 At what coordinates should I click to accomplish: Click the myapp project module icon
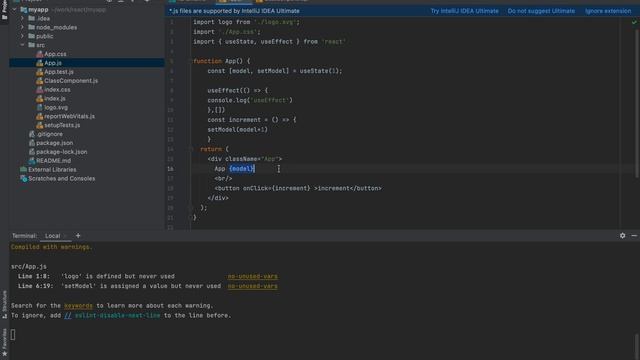point(23,9)
